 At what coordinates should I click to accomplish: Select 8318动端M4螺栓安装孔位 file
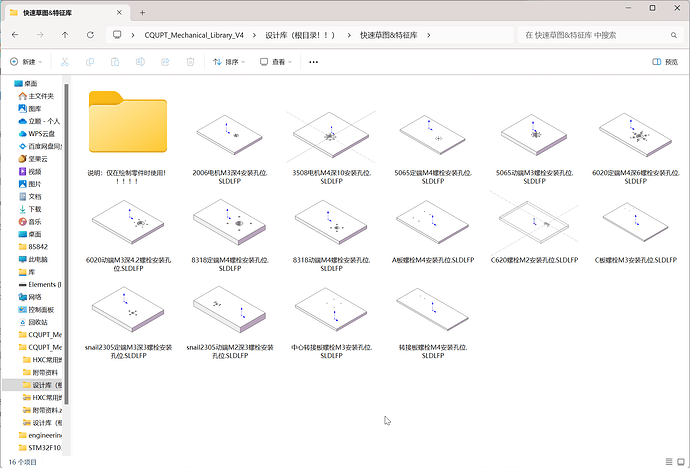pos(331,234)
